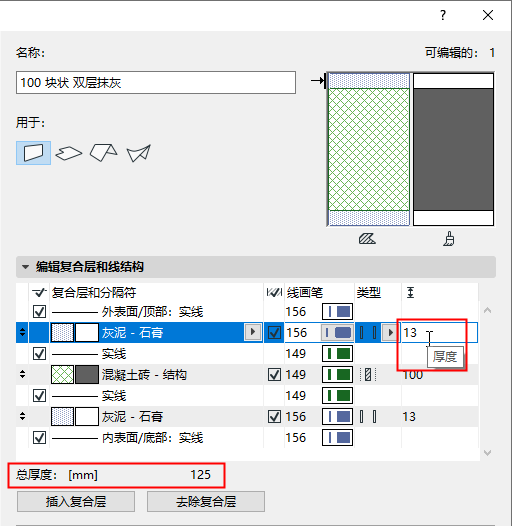Click pen number 149 in 混凝土砖 - 结构 row
This screenshot has width=512, height=526.
[296, 375]
